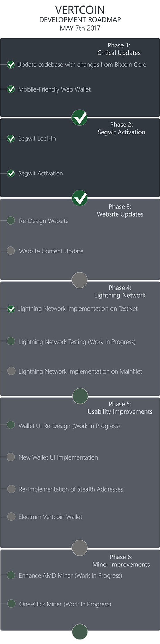Click the Re-Implementation of Stealth Addresses text
160x644 pixels.
[71, 489]
